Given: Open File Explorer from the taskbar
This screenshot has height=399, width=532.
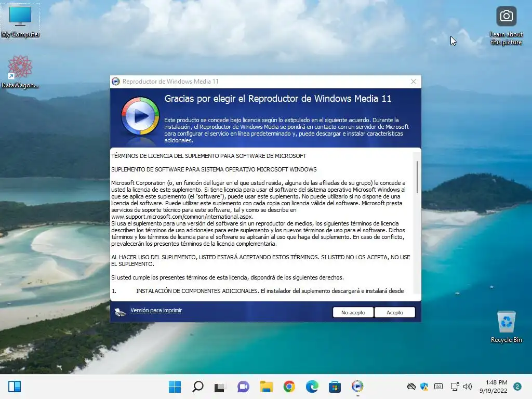Looking at the screenshot, I should click(267, 387).
